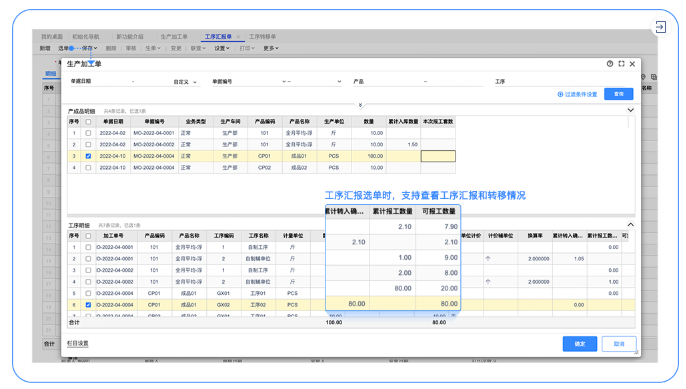The height and width of the screenshot is (389, 686).
Task: Check 工序明细 row 5 工序01 checkbox
Action: (x=88, y=294)
